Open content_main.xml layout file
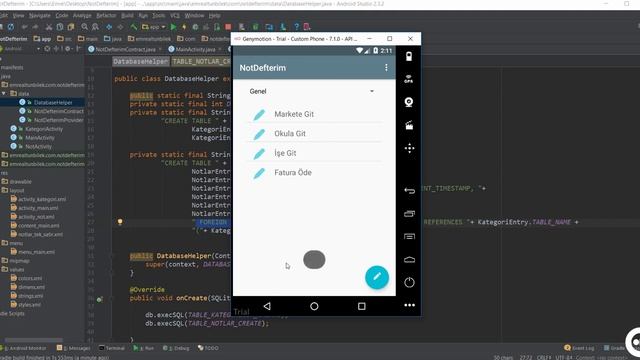The width and height of the screenshot is (640, 360). tap(39, 226)
